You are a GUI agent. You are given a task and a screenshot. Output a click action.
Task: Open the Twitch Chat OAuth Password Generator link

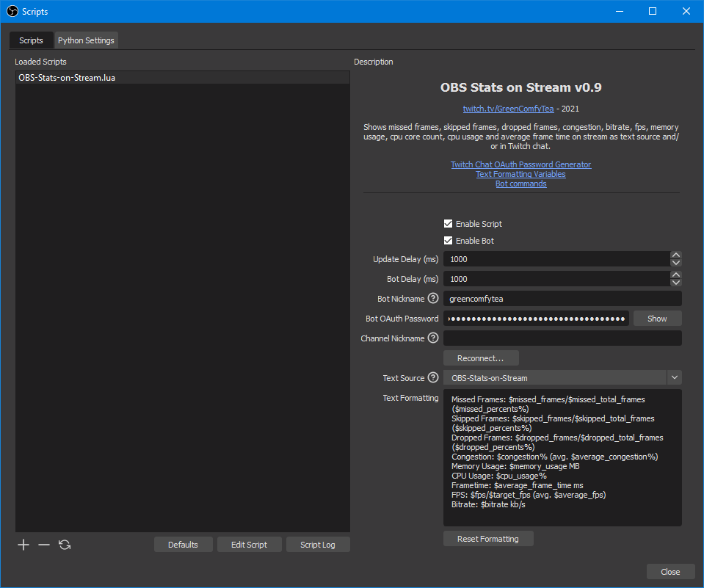520,164
